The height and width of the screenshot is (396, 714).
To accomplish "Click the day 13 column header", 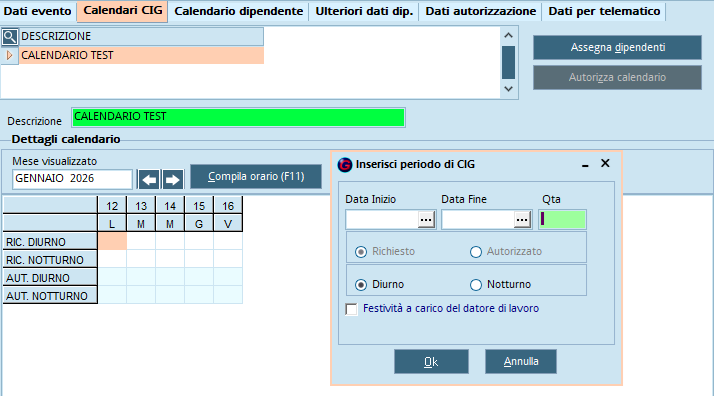I will click(141, 206).
